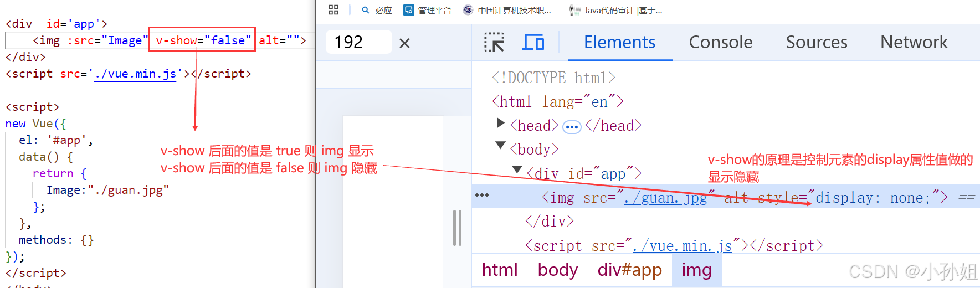Select img in the breadcrumb bar
This screenshot has height=288, width=980.
[697, 270]
